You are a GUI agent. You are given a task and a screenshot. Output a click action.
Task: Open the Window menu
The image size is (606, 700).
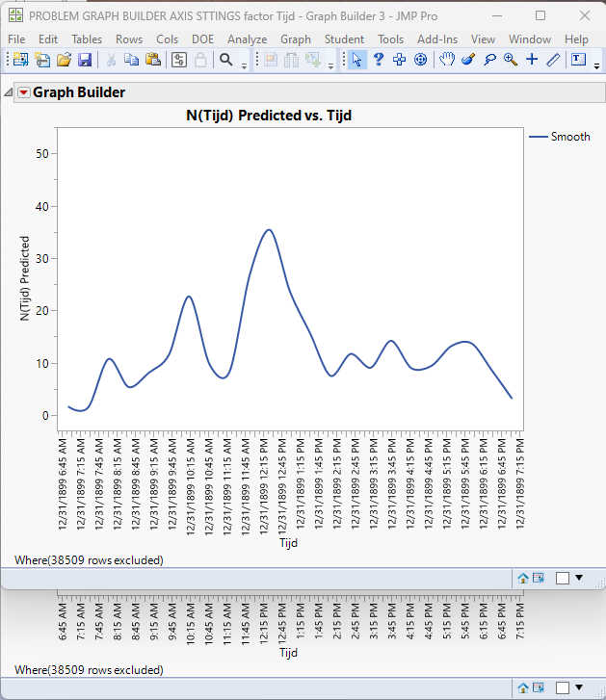click(530, 39)
